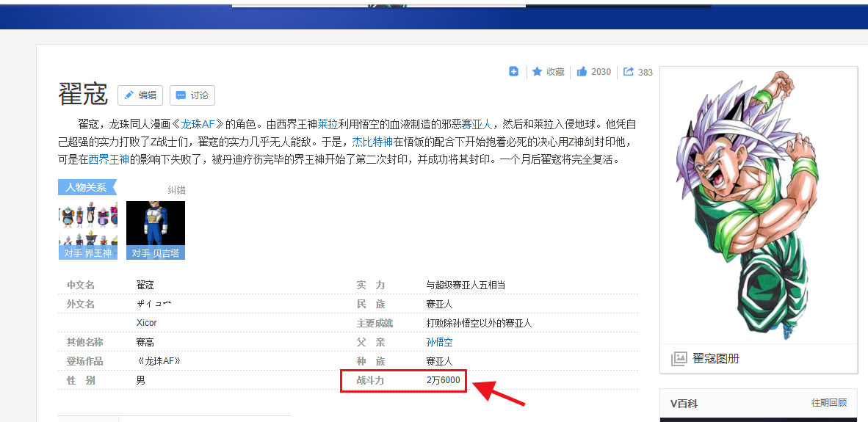Click 与超级赛亚人五相当 text
Image resolution: width=868 pixels, height=422 pixels.
[x=466, y=285]
